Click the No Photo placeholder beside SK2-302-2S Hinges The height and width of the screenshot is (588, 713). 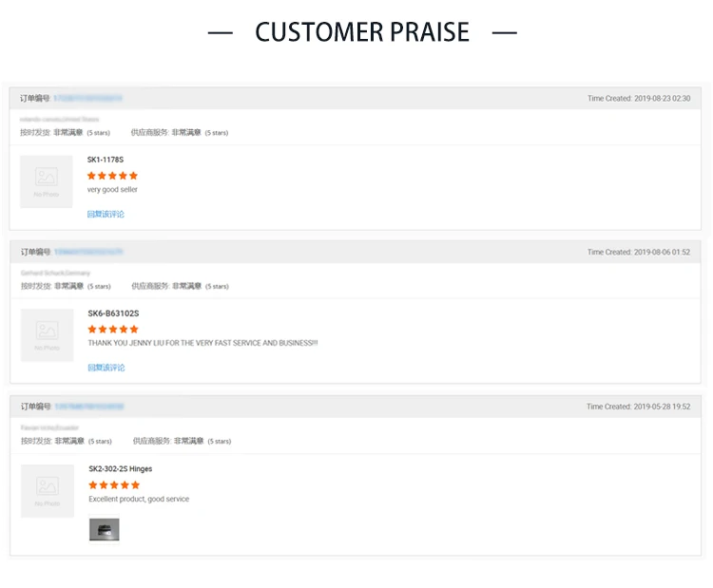(48, 491)
